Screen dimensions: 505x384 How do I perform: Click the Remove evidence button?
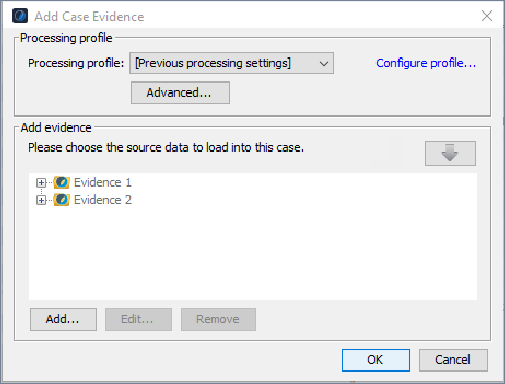[x=218, y=319]
